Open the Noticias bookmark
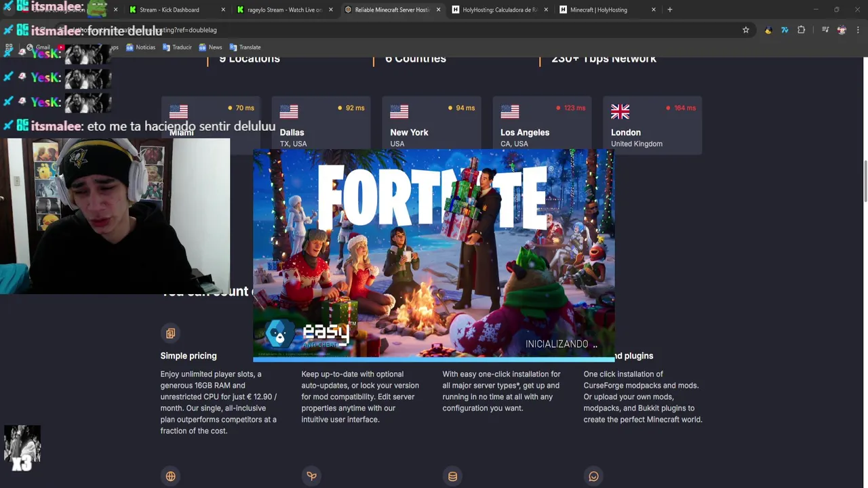 tap(140, 47)
